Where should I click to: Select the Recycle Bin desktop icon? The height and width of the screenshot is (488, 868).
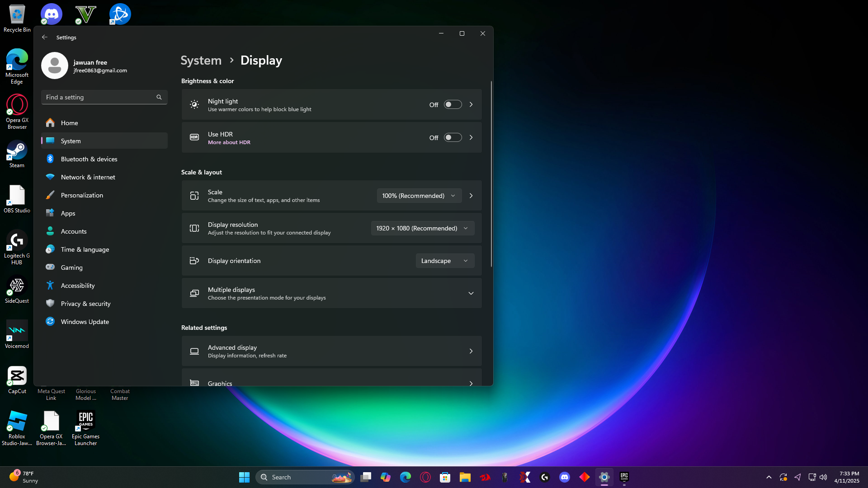pyautogui.click(x=17, y=19)
